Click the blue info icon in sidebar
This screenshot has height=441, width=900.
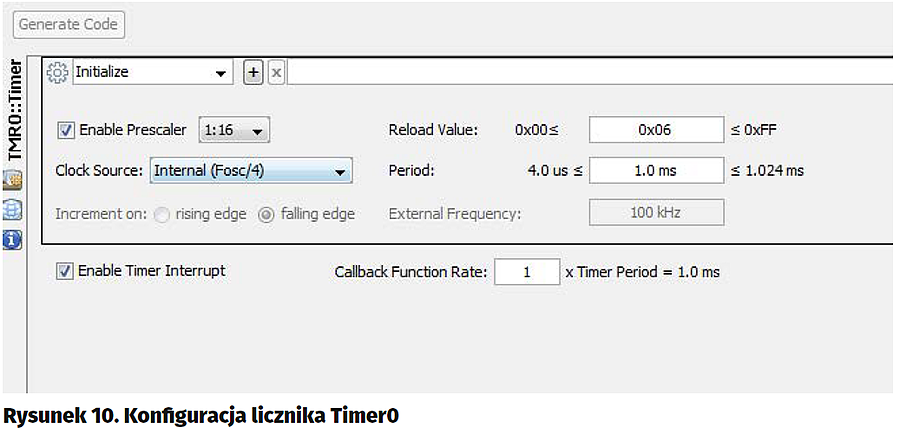tap(14, 238)
